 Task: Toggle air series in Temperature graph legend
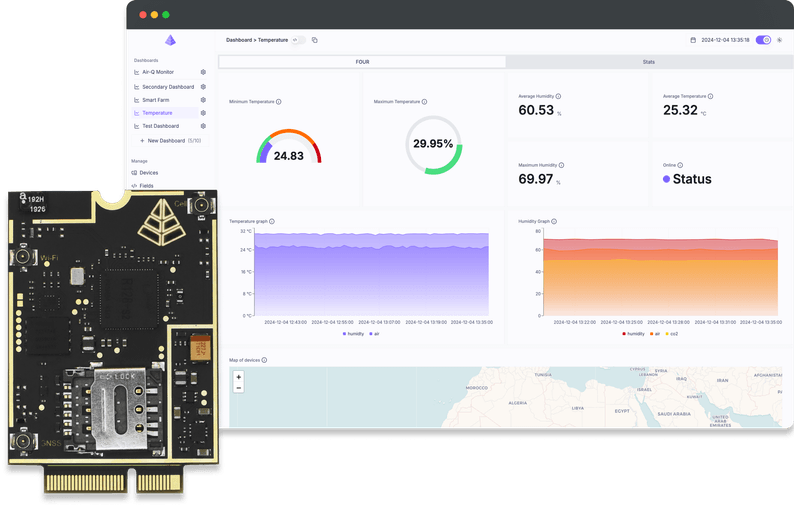(x=375, y=334)
